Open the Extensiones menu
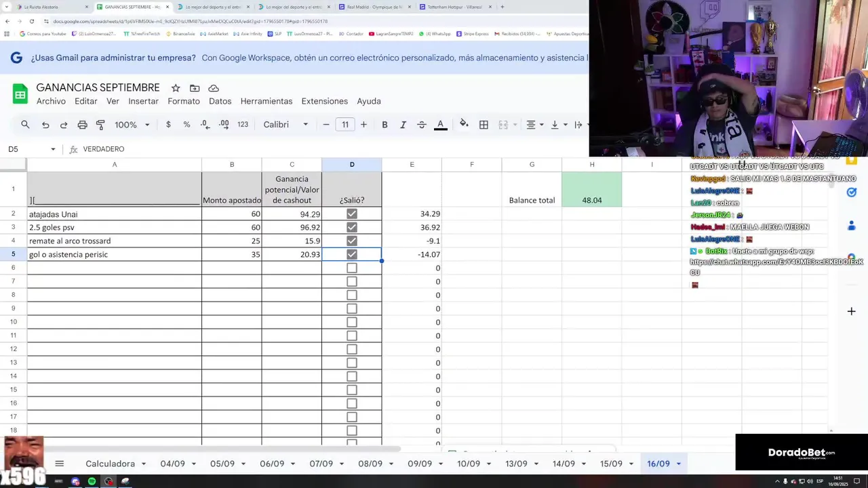Screen dimensions: 868x488 [325, 101]
